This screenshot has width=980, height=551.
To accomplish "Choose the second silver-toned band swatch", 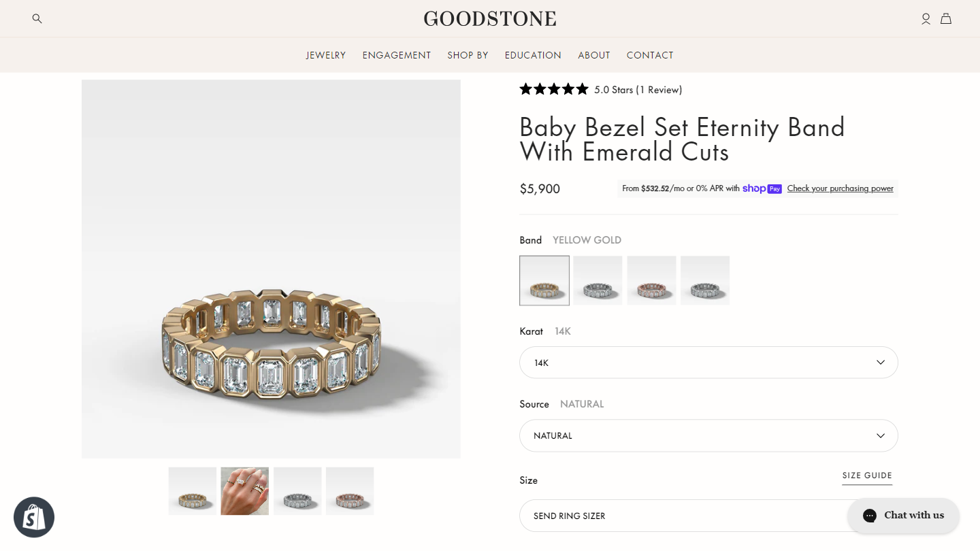I will [705, 280].
